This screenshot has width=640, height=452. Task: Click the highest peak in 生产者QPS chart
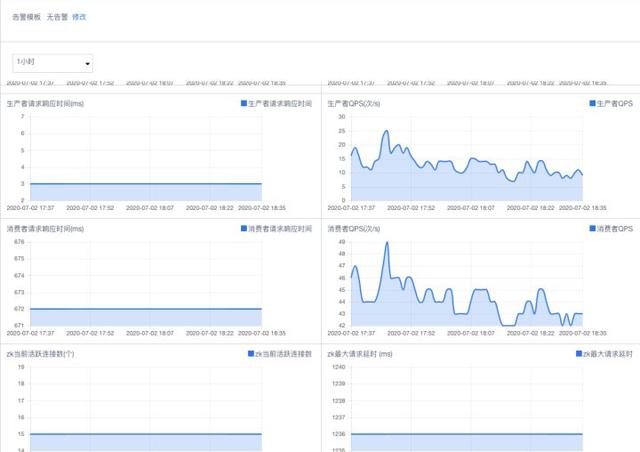click(x=385, y=131)
